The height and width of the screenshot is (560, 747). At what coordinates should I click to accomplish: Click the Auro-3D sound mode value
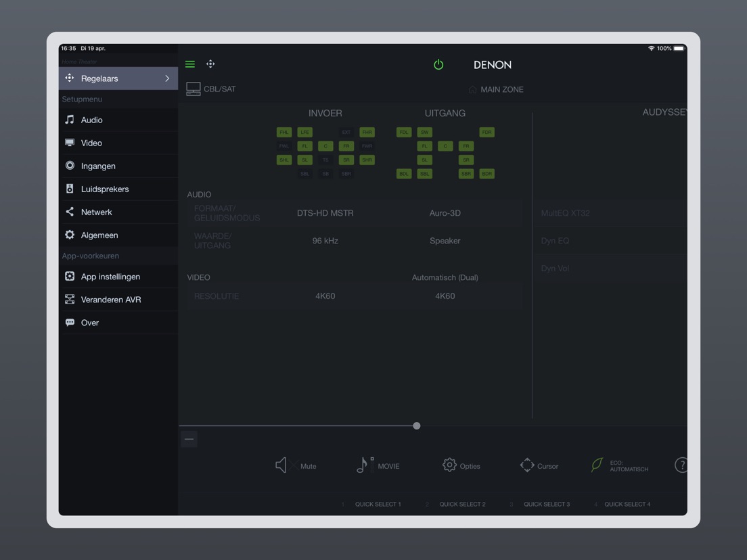(x=445, y=213)
